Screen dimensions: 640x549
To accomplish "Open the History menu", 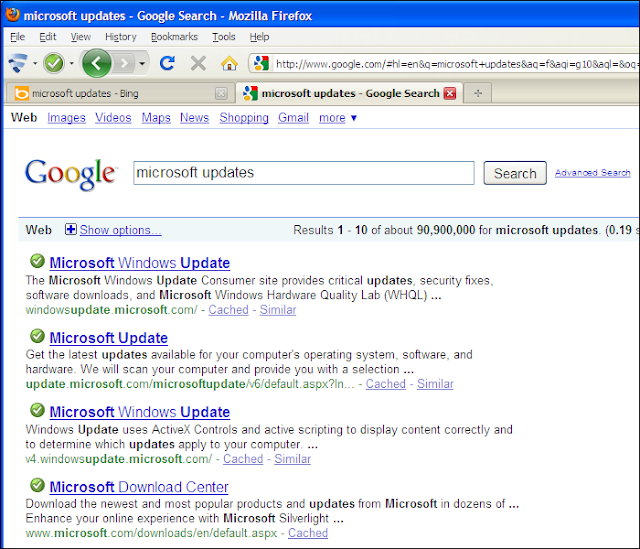I will tap(120, 37).
